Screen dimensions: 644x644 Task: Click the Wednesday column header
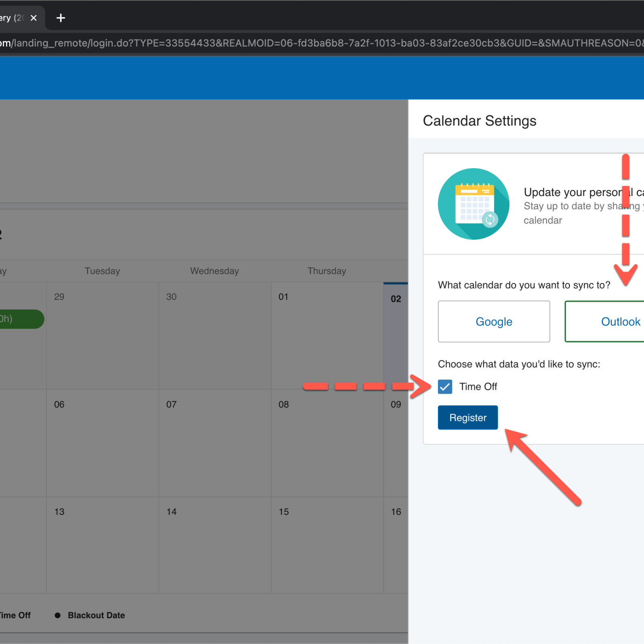pyautogui.click(x=215, y=271)
